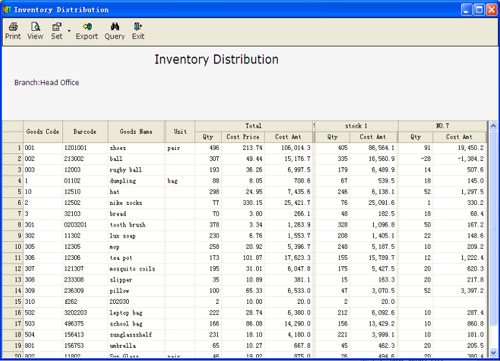
Task: Click the Cost Price column header
Action: click(x=243, y=137)
